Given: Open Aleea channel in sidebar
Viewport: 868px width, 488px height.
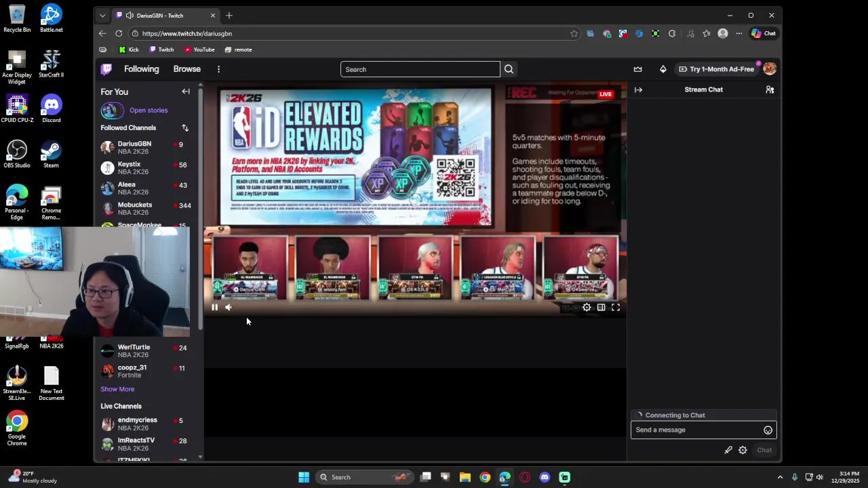Looking at the screenshot, I should (148, 188).
